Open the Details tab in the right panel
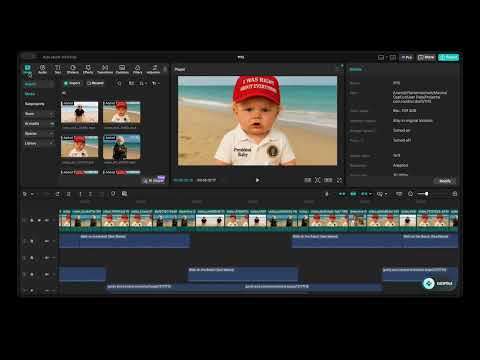The height and width of the screenshot is (360, 480). [356, 69]
